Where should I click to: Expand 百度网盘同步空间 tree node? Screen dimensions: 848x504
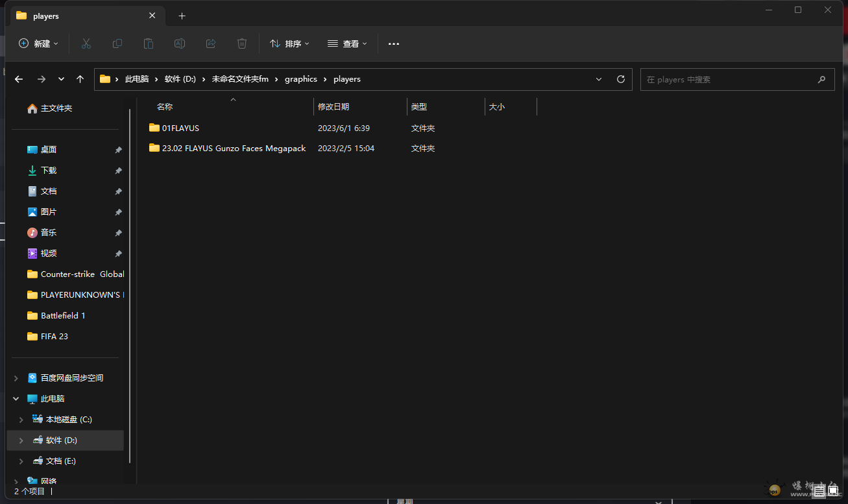click(16, 378)
